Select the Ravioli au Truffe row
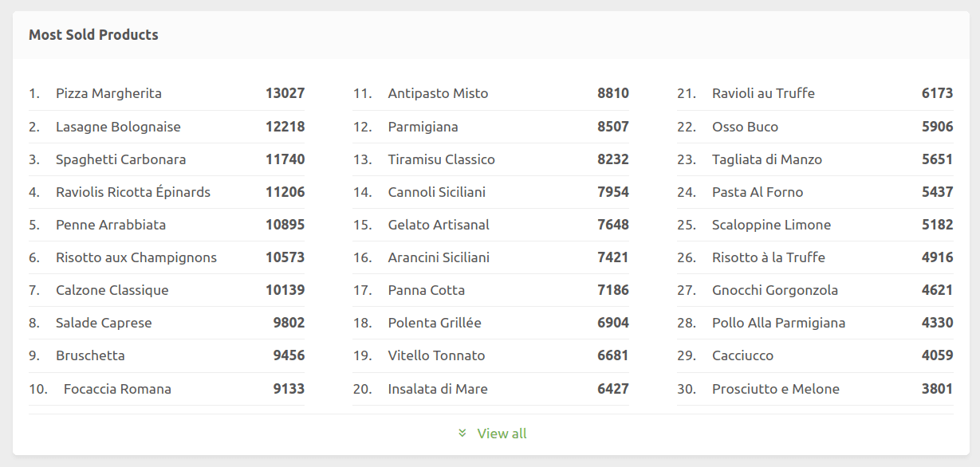The image size is (980, 467). click(x=763, y=93)
